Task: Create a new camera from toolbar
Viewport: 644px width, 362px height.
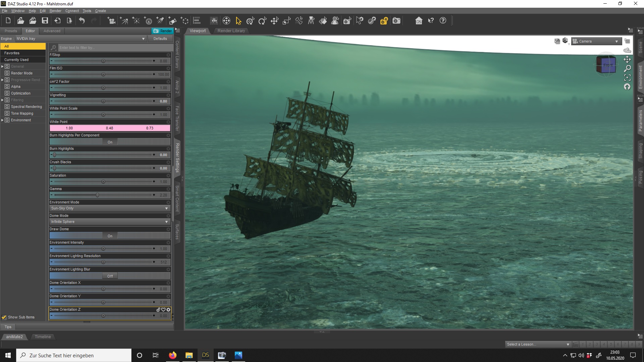Action: [111, 21]
